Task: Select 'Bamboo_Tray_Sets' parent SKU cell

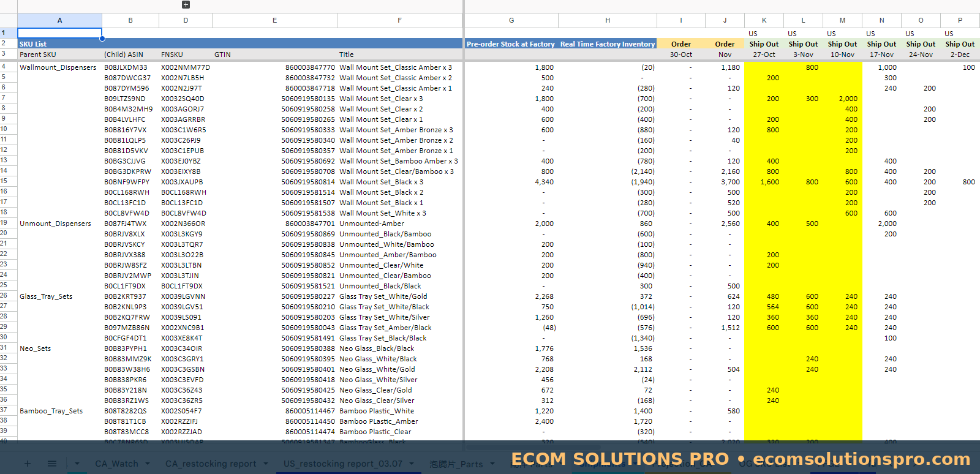Action: 59,411
